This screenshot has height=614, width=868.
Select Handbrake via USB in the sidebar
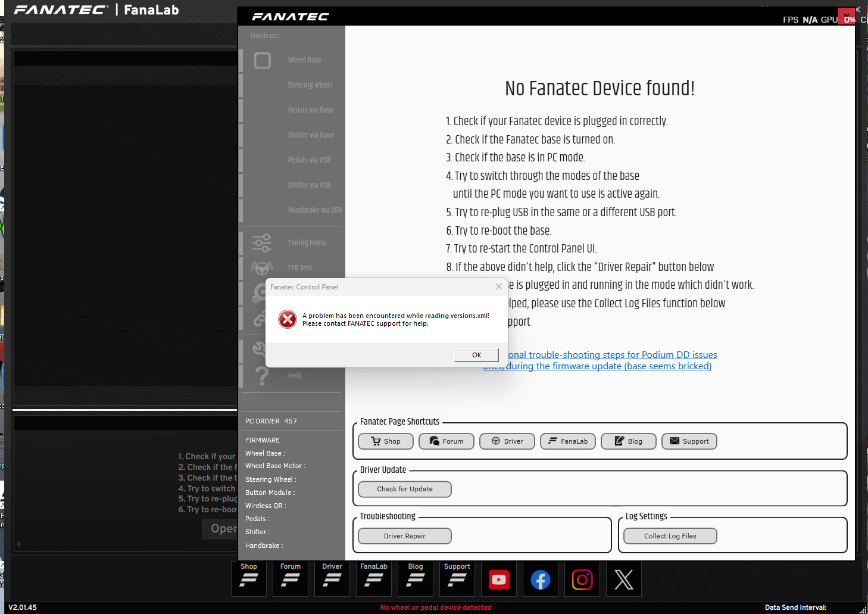(314, 210)
